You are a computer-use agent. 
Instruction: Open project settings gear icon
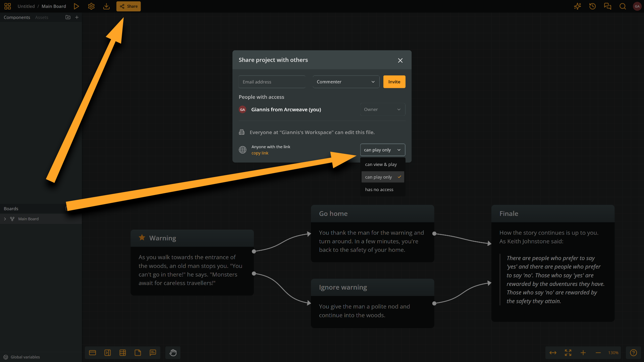pyautogui.click(x=91, y=6)
